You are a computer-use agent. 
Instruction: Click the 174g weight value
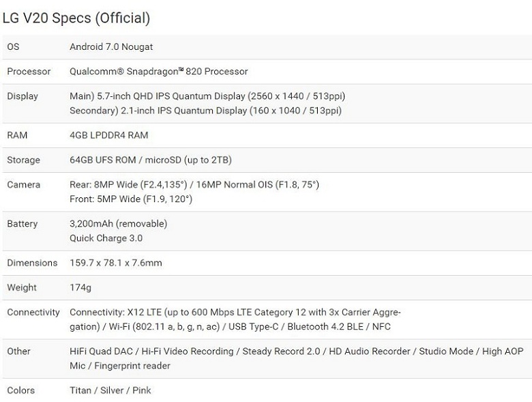80,287
